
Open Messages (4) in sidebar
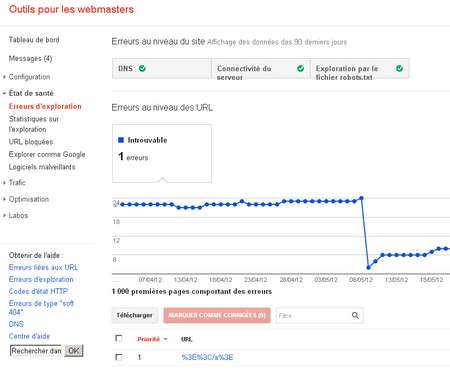(30, 59)
